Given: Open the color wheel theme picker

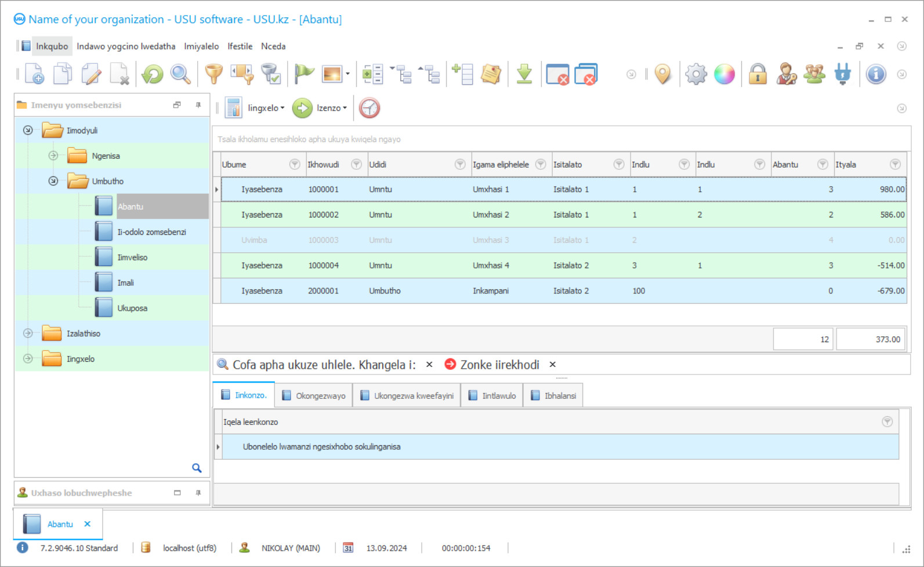Looking at the screenshot, I should [724, 74].
